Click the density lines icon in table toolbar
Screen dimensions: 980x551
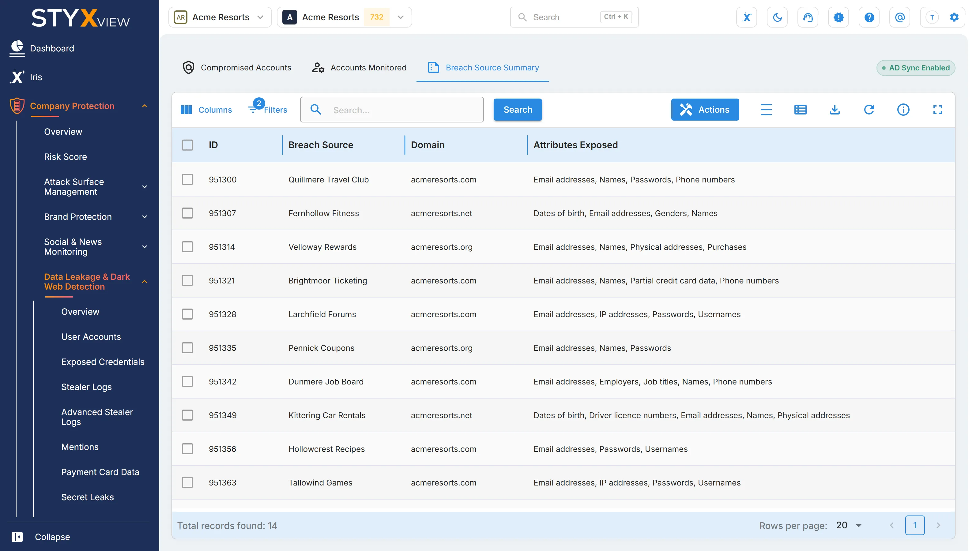766,110
